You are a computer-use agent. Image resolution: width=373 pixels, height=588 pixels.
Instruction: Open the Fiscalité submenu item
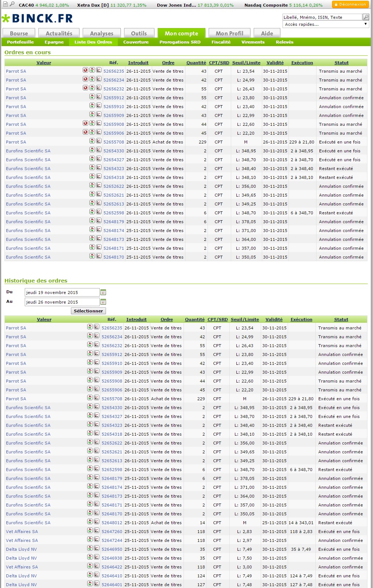click(221, 42)
